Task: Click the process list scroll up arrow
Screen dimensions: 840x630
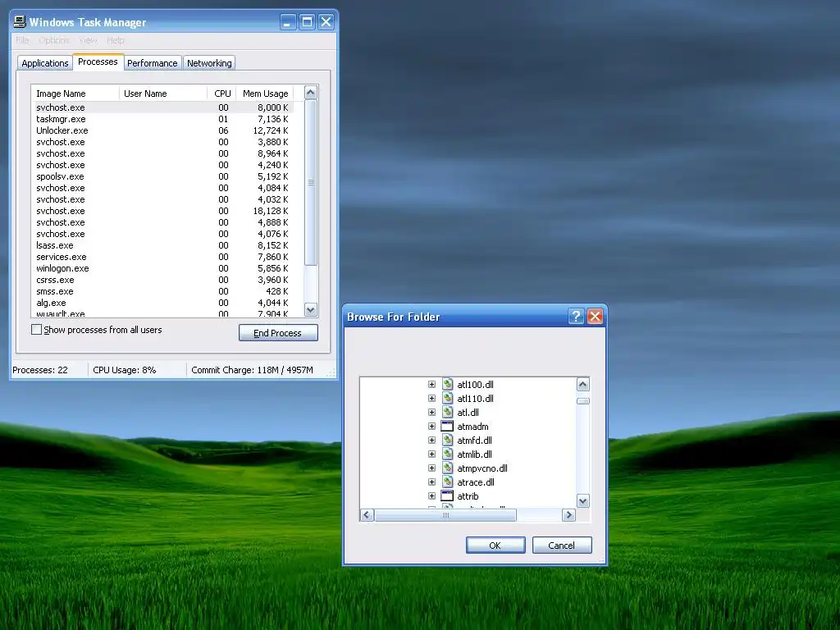Action: (x=311, y=92)
